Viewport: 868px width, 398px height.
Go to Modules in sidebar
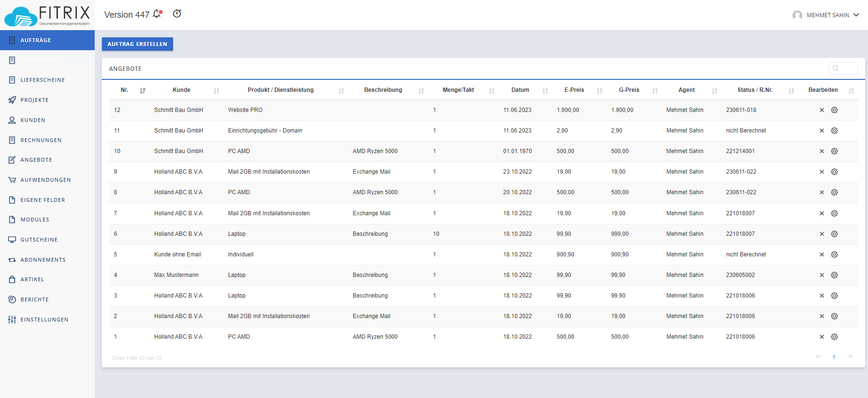point(47,220)
